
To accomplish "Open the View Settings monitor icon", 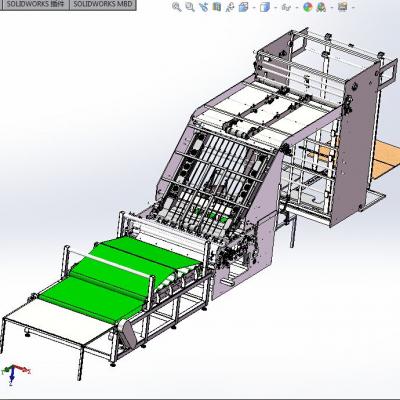I will [343, 6].
